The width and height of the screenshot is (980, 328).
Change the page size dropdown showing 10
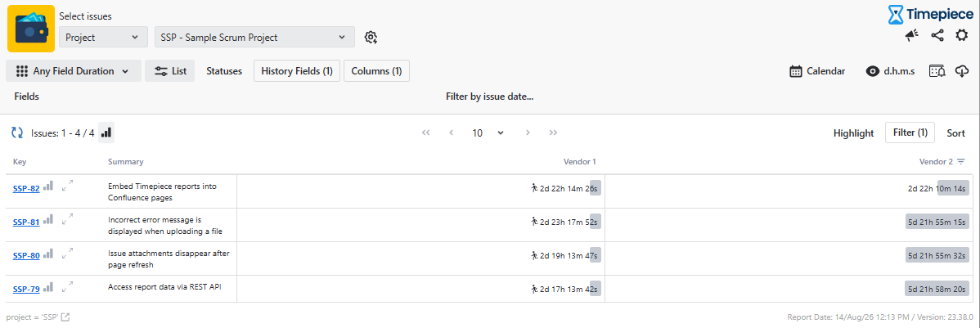(488, 133)
